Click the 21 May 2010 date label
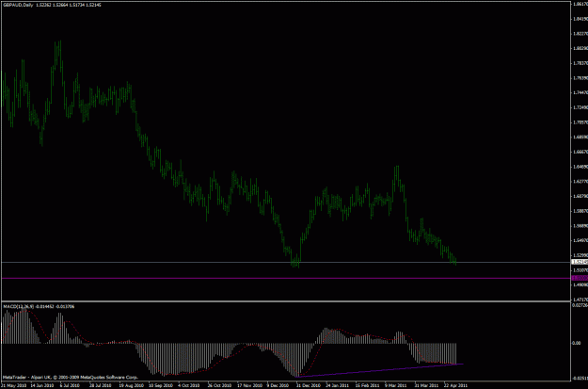The height and width of the screenshot is (389, 588). tap(14, 385)
